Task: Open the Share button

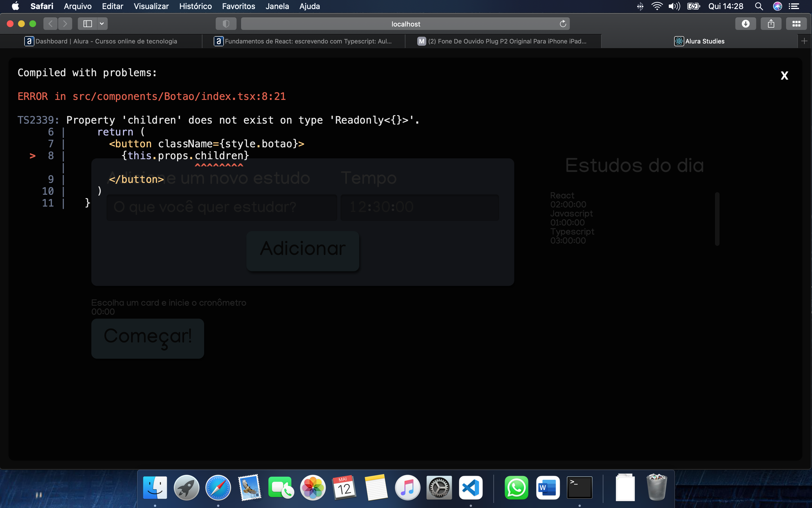Action: [x=771, y=23]
